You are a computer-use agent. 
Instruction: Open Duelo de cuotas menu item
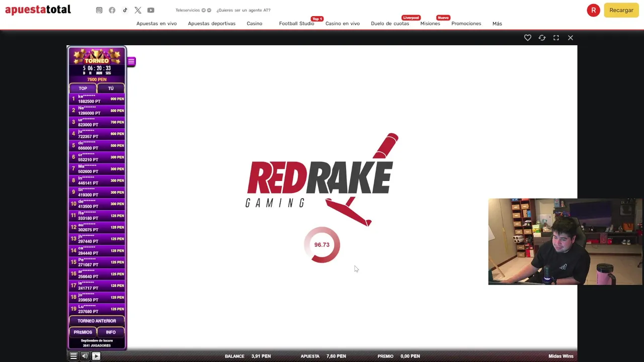click(x=390, y=24)
